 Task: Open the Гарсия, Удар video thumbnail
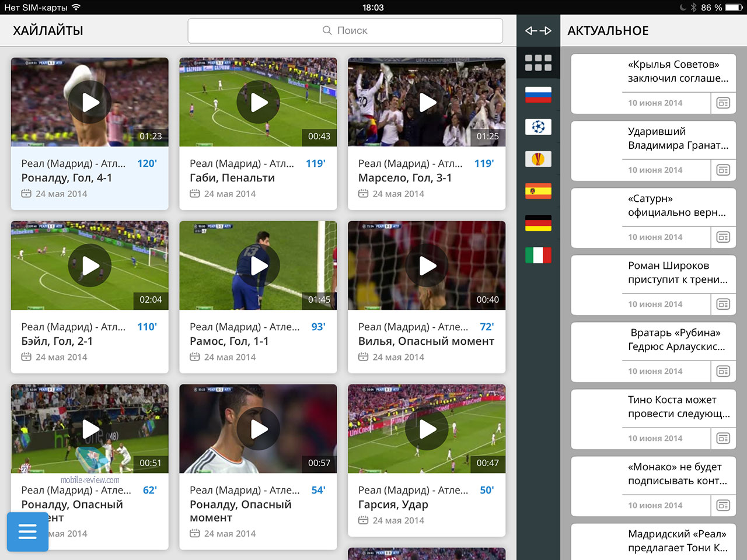427,429
